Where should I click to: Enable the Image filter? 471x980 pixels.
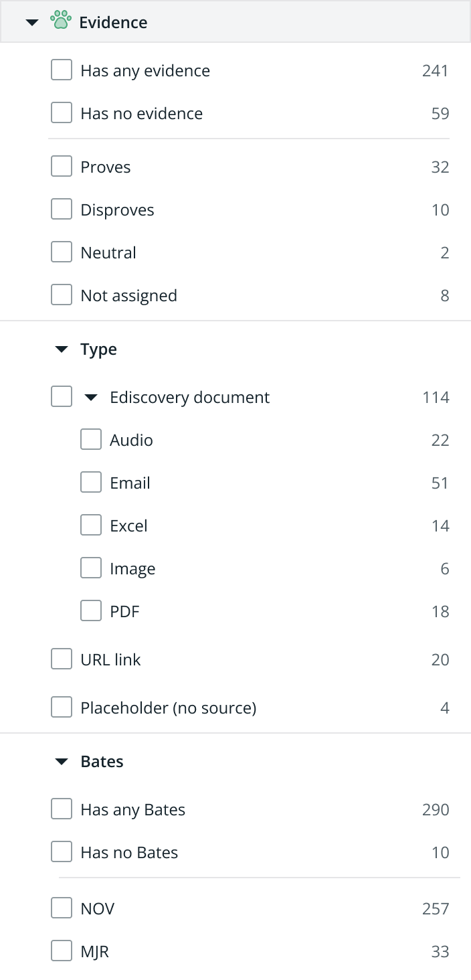tap(90, 567)
